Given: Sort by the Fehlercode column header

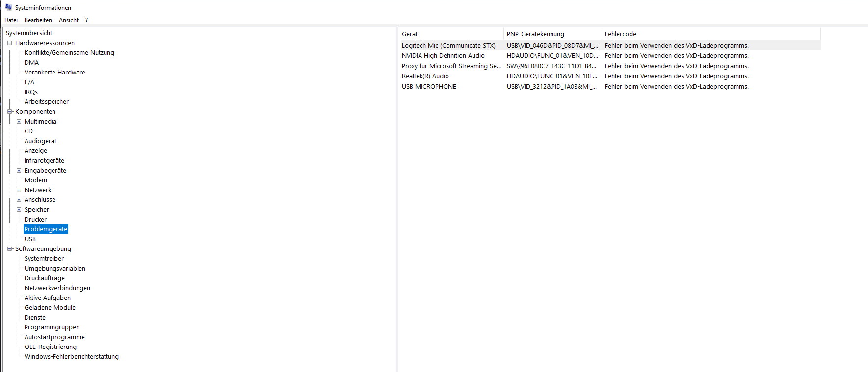Looking at the screenshot, I should (x=711, y=34).
